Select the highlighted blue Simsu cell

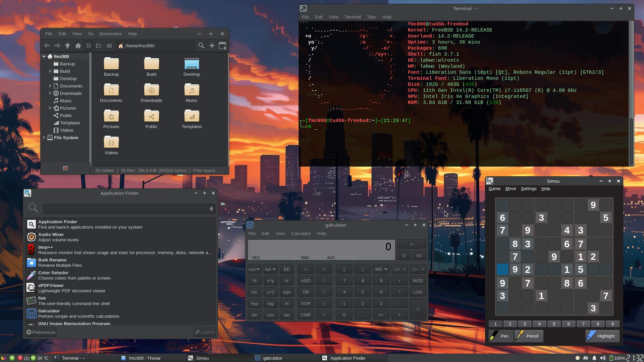(x=502, y=269)
